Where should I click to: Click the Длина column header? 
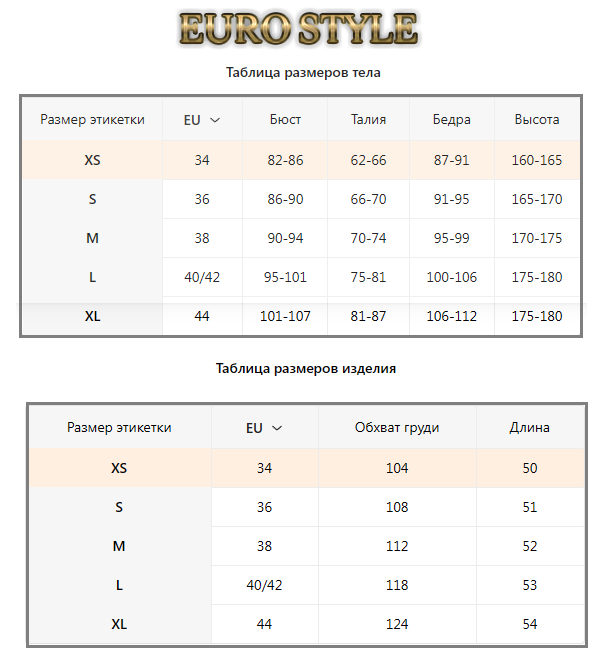[529, 428]
